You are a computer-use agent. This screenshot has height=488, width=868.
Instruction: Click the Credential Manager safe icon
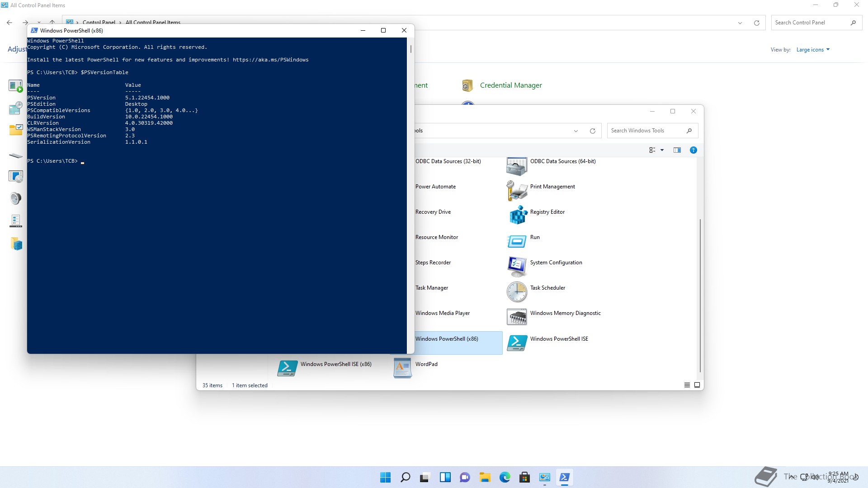click(x=467, y=85)
